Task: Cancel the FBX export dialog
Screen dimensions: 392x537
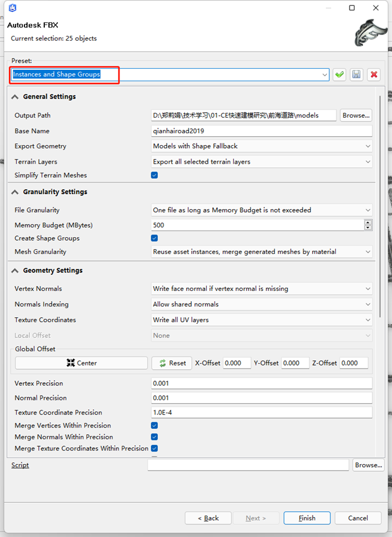Action: (358, 518)
